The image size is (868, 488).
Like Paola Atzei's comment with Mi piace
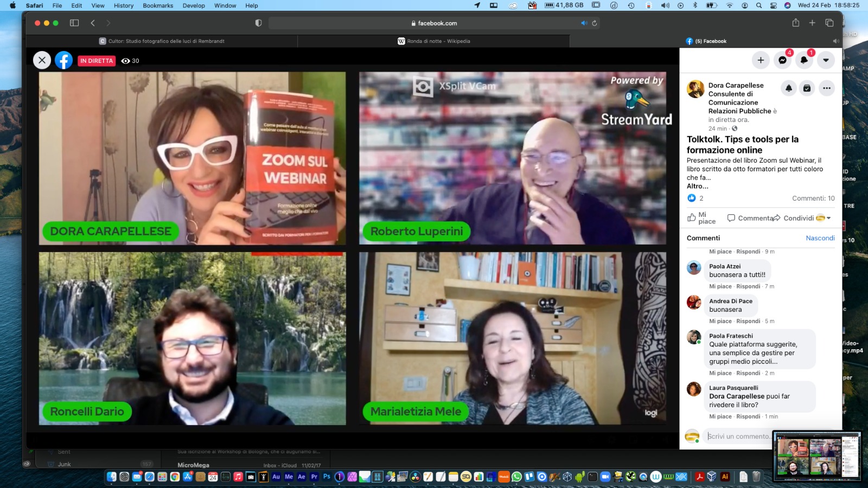[x=720, y=286]
